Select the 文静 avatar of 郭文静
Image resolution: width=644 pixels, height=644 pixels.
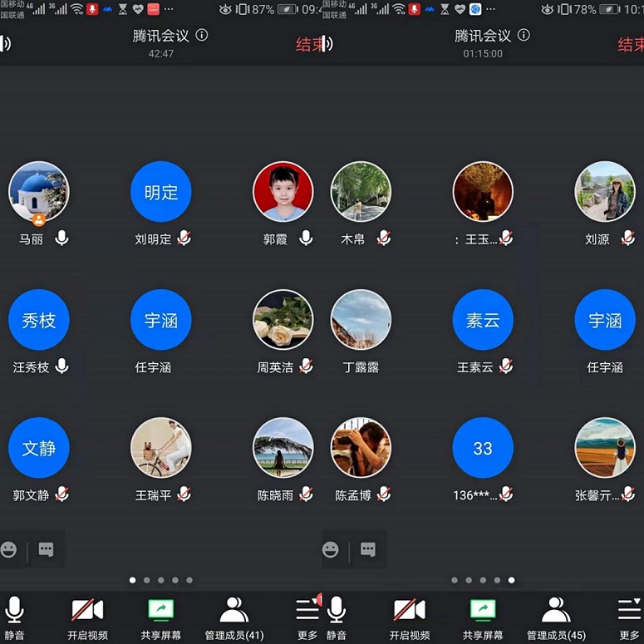(x=39, y=448)
